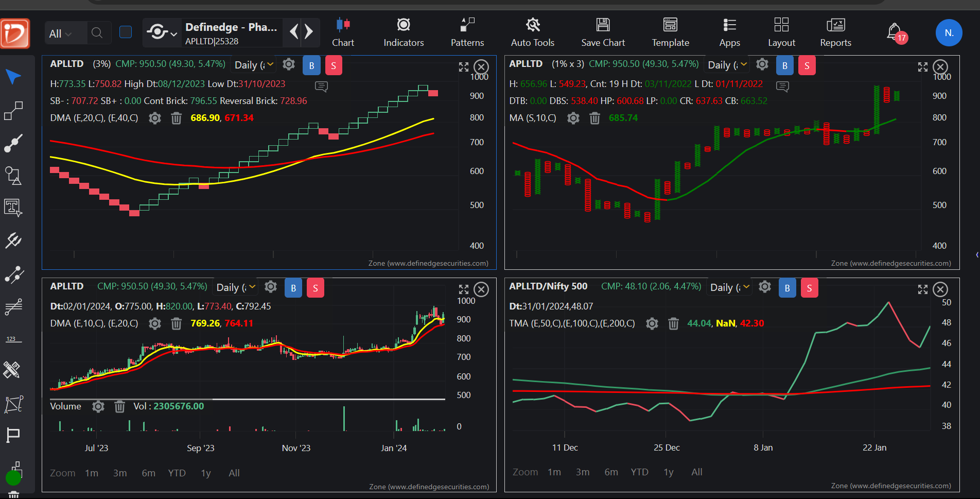980x499 pixels.
Task: Click Buy B button on P&F chart
Action: (784, 65)
